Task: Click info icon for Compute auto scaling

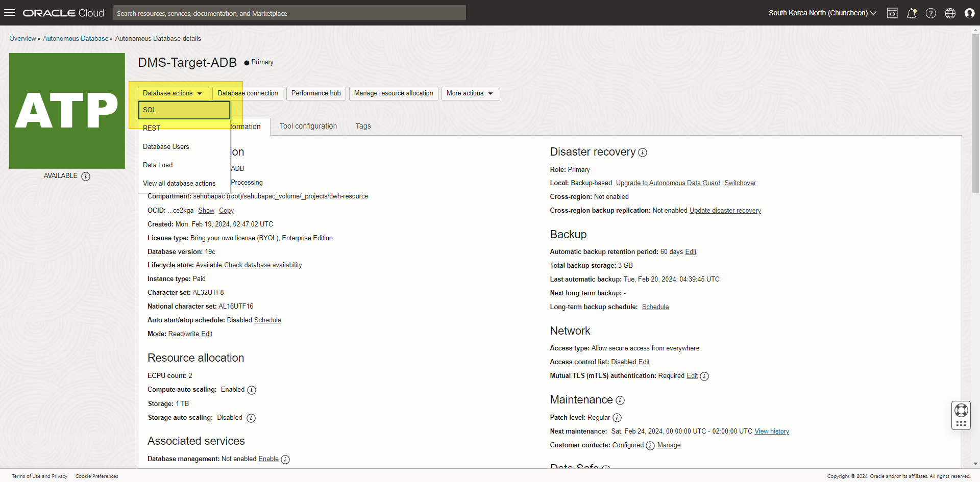Action: point(252,390)
